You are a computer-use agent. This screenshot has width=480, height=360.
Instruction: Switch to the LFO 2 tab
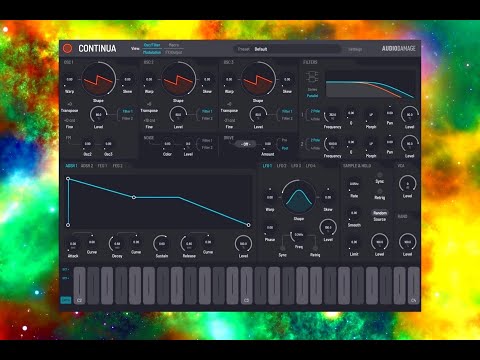[x=282, y=166]
